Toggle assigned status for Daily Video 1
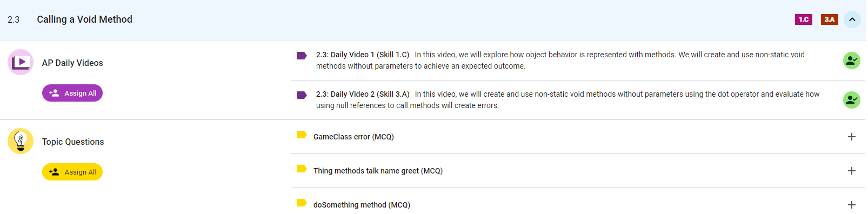 click(x=852, y=61)
